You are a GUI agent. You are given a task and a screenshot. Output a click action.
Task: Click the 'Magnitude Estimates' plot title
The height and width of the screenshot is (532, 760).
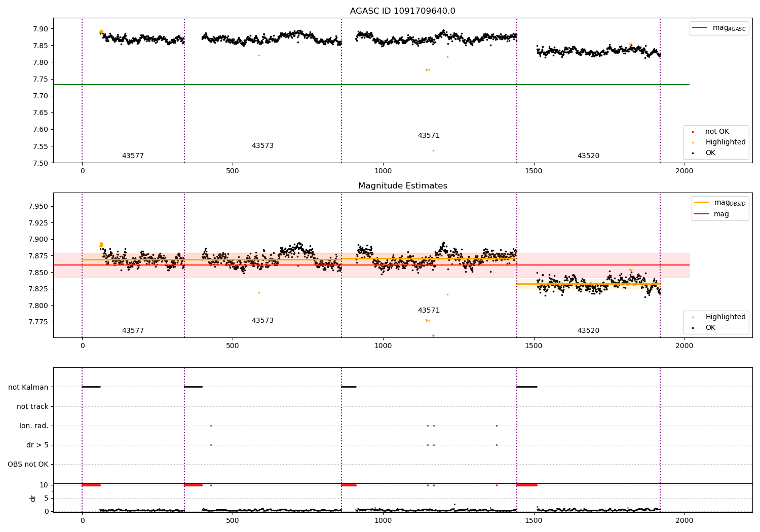[403, 186]
